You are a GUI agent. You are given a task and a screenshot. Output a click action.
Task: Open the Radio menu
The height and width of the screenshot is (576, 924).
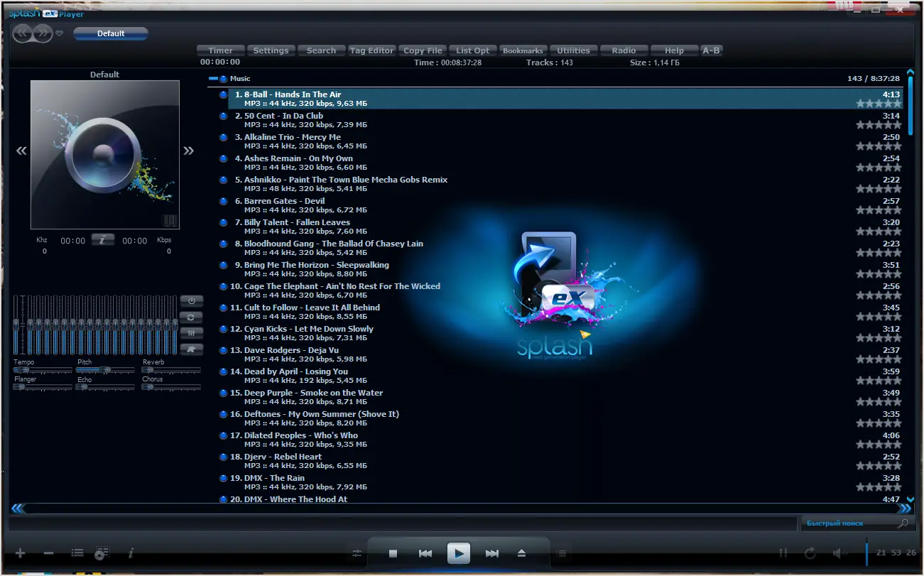pyautogui.click(x=624, y=50)
